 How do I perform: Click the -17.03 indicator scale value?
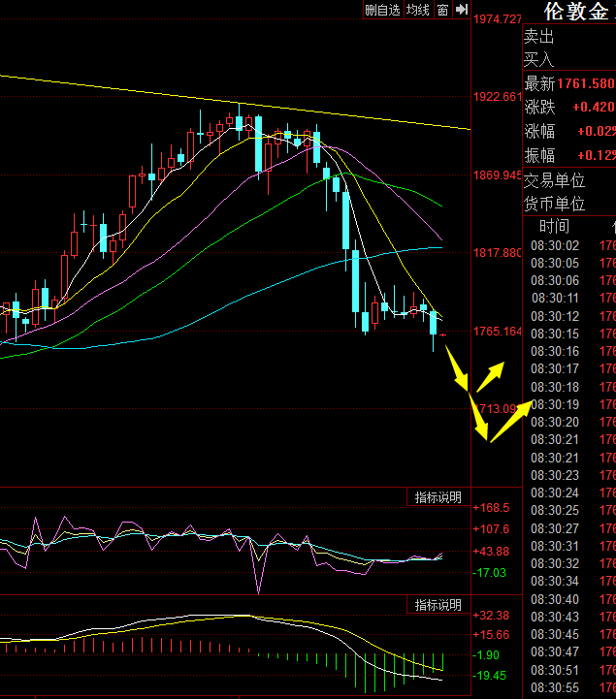coord(490,573)
